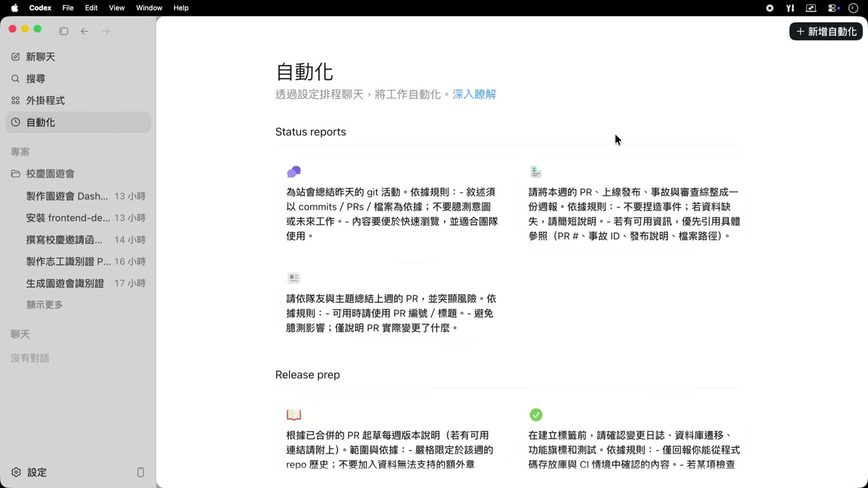The height and width of the screenshot is (488, 868).
Task: Click the green checkmark card icon
Action: (536, 415)
